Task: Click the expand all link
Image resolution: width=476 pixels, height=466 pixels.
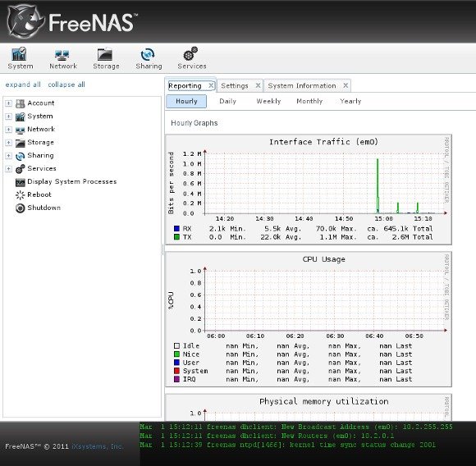Action: pyautogui.click(x=23, y=85)
